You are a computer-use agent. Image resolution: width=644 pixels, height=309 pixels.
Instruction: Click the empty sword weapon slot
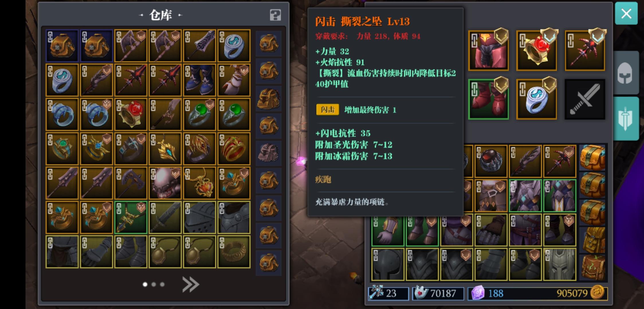pyautogui.click(x=585, y=99)
